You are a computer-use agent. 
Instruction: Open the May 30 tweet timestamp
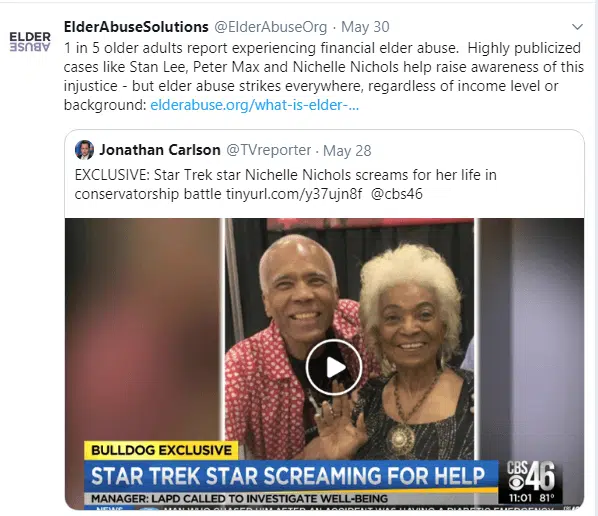pos(365,27)
